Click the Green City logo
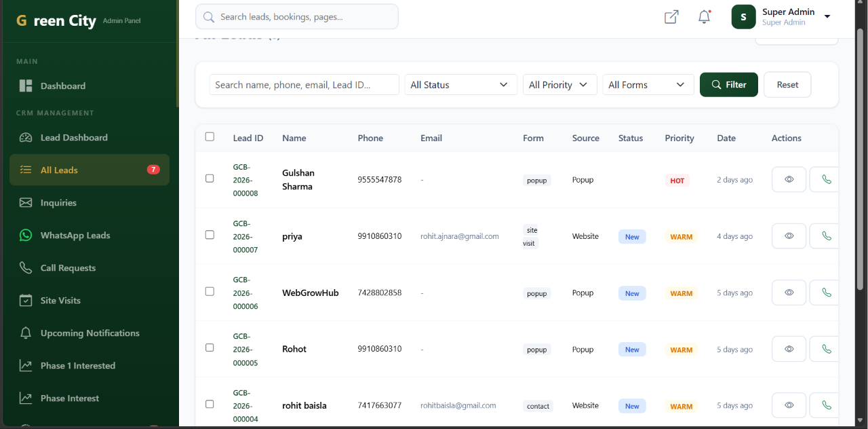868x429 pixels. [x=56, y=21]
